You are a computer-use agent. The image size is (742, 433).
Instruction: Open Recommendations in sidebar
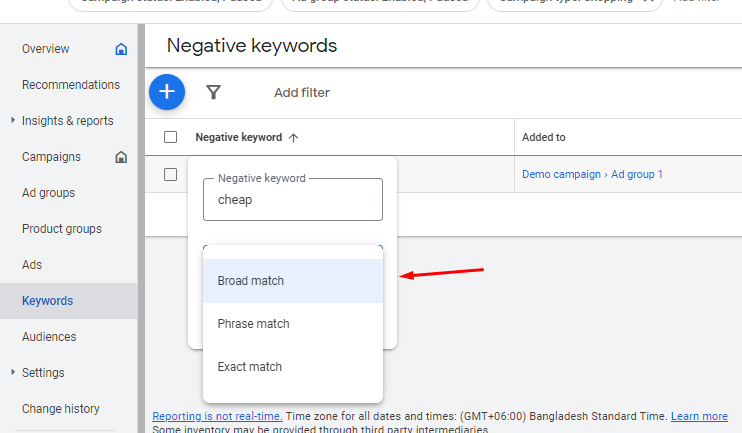point(71,85)
